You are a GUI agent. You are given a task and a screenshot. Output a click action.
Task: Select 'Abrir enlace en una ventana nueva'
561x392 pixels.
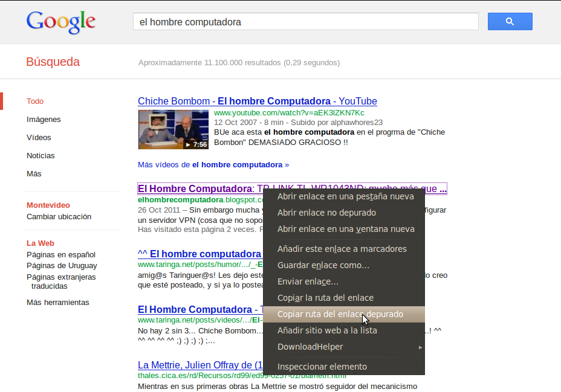[344, 229]
